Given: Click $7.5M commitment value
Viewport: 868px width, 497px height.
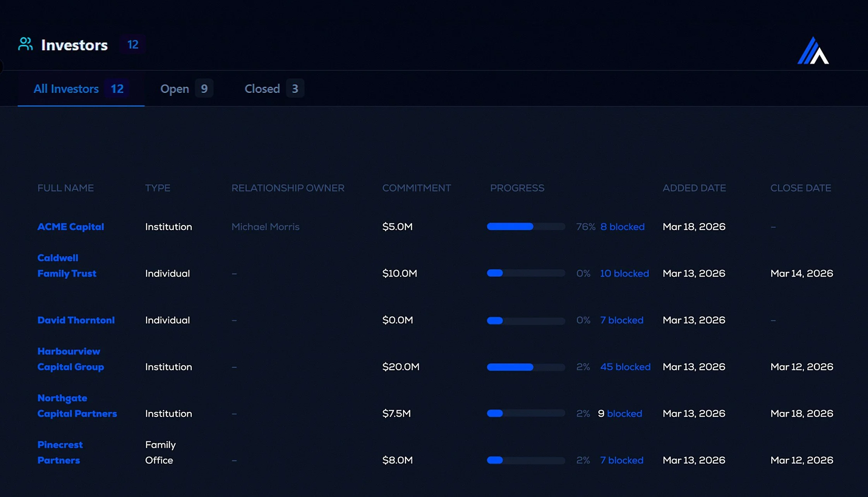Looking at the screenshot, I should (x=396, y=413).
